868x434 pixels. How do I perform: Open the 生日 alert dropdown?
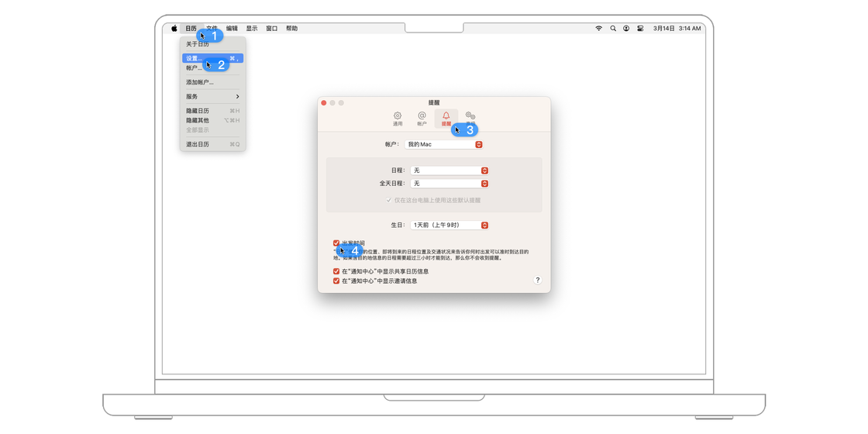click(449, 226)
